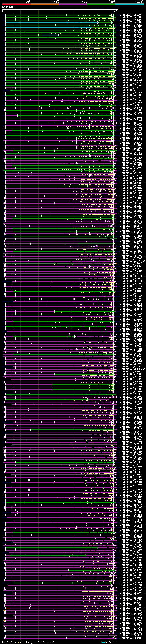The width and height of the screenshot is (146, 644).
Task: Select the UniRef100_A3KD20 entry
Action: pyautogui.click(x=131, y=170)
